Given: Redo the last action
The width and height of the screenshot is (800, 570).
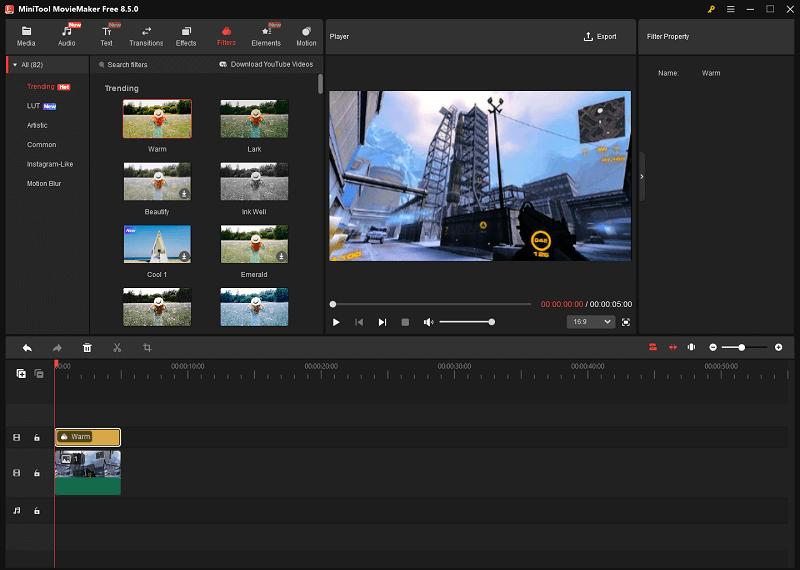Looking at the screenshot, I should coord(57,348).
